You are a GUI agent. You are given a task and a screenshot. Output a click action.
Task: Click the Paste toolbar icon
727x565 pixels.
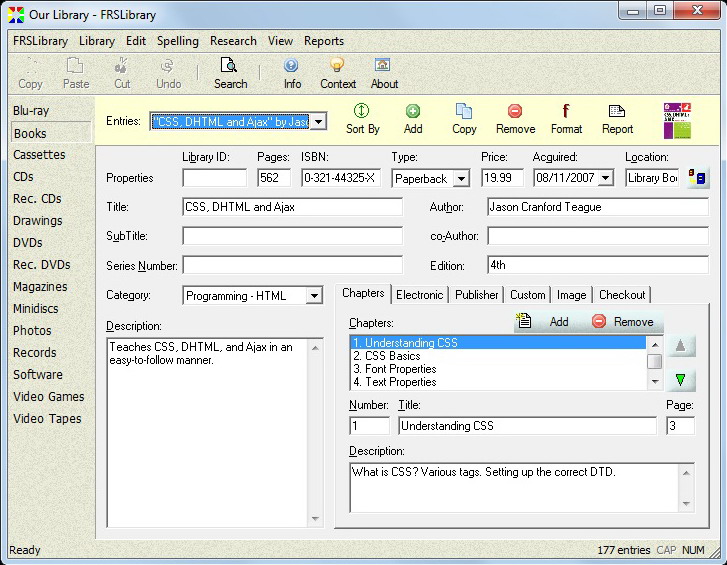76,73
